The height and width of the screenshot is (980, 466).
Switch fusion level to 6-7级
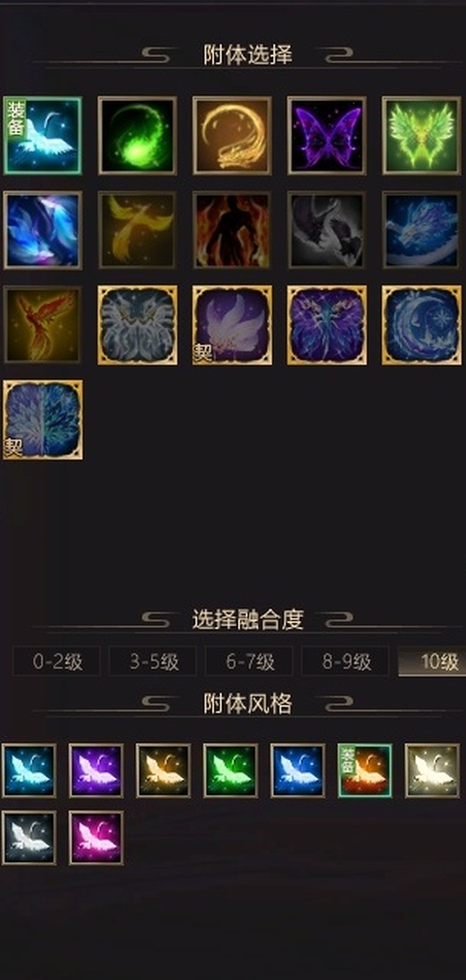pos(249,662)
